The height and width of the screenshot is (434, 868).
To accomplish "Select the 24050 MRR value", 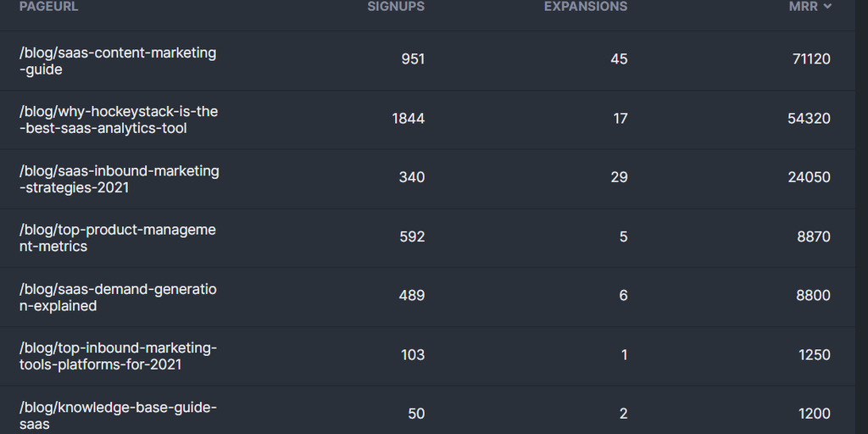I will (809, 177).
